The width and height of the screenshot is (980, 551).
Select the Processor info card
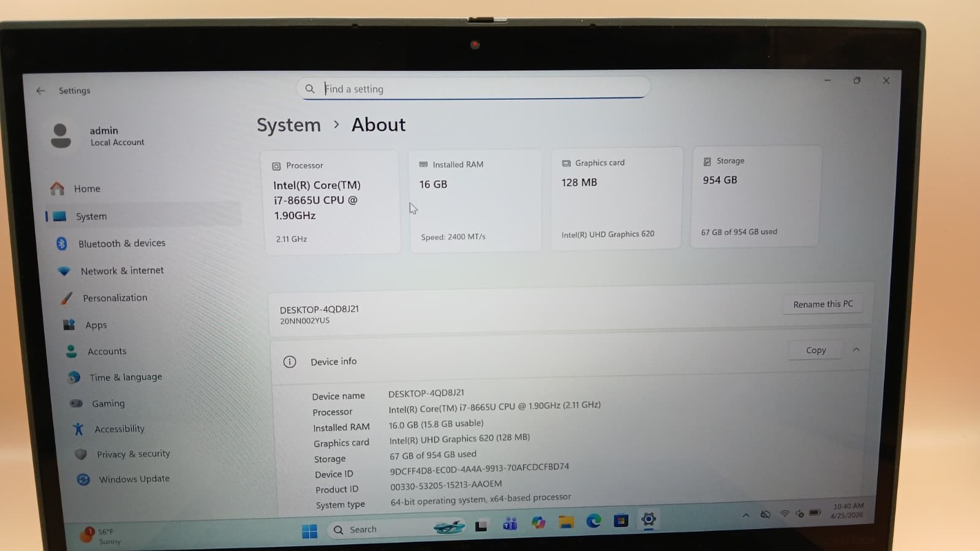tap(331, 202)
